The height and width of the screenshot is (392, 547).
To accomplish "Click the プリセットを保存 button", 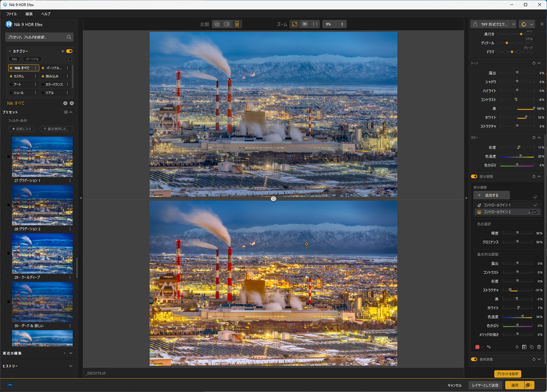I will pyautogui.click(x=507, y=374).
